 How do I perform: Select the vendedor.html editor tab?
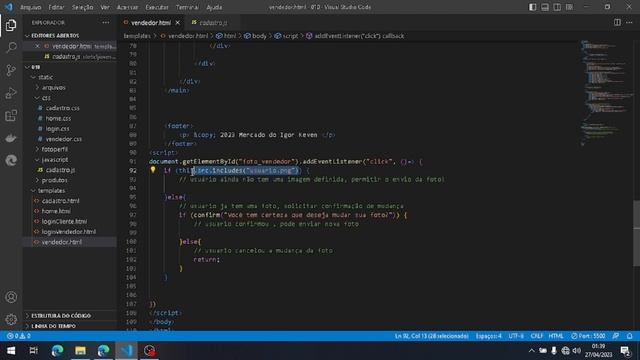[x=151, y=22]
